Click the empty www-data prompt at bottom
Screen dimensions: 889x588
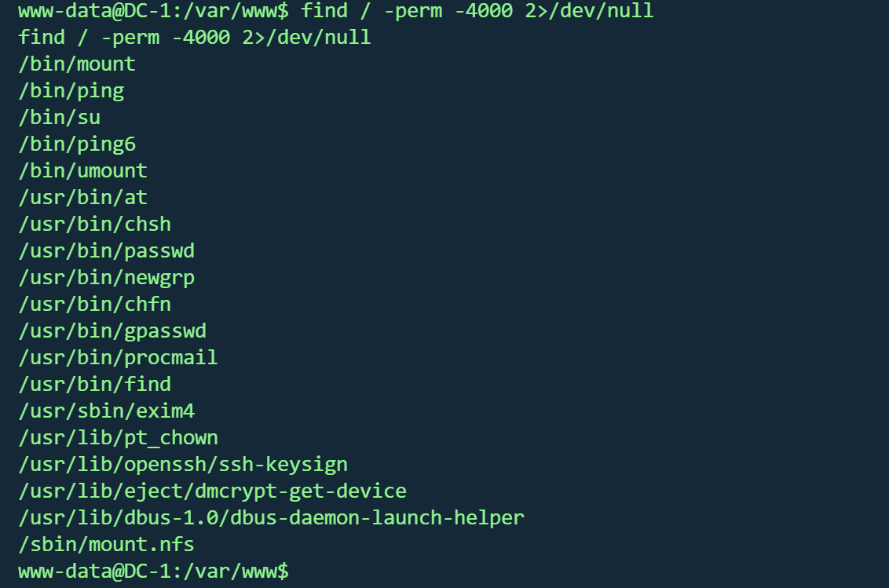click(x=154, y=571)
